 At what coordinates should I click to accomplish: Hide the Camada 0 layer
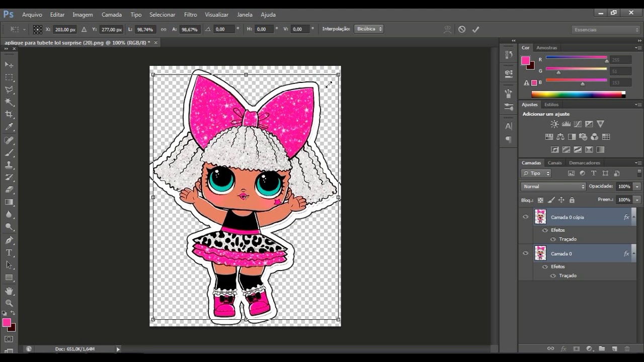click(526, 253)
